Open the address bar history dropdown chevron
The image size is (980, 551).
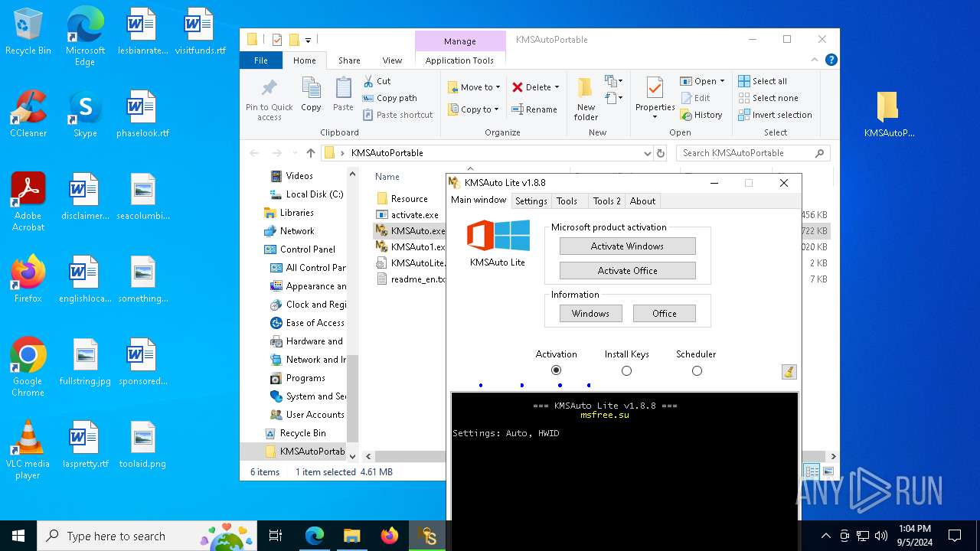[648, 153]
